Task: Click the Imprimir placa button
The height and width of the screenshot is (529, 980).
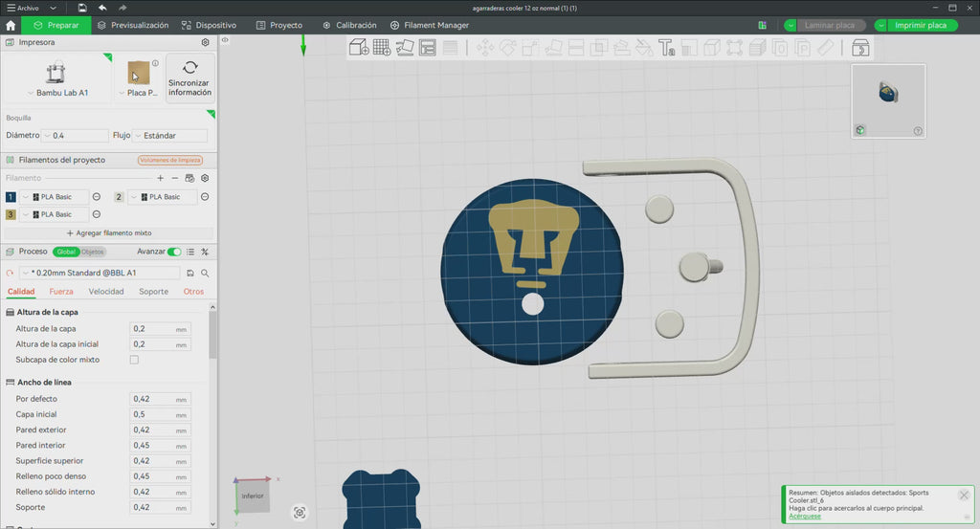Action: (921, 26)
